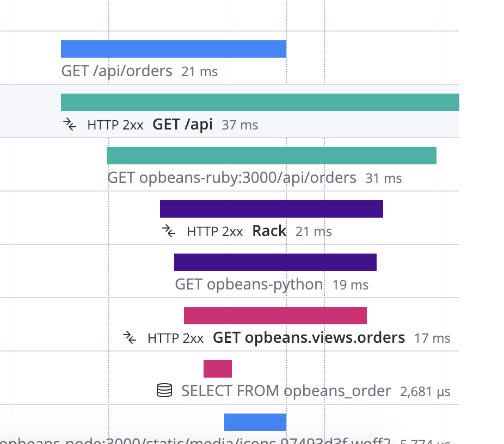Click the blue GET /api/orders waterfall bar
Image resolution: width=504 pixels, height=444 pixels.
(173, 48)
